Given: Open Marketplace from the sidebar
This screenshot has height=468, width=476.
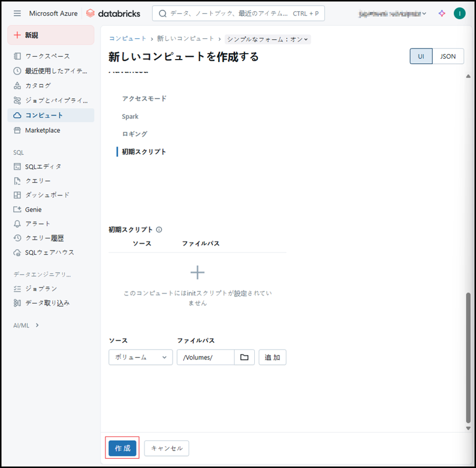Looking at the screenshot, I should pos(43,130).
